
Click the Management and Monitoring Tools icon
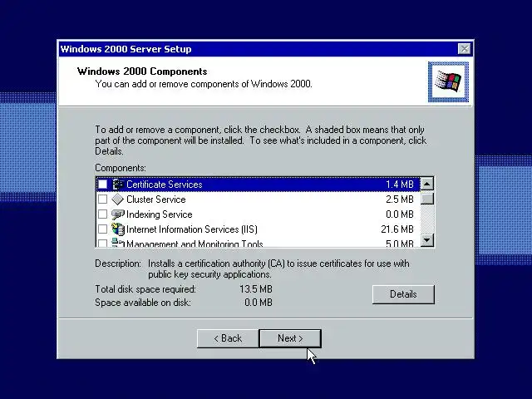pos(118,243)
